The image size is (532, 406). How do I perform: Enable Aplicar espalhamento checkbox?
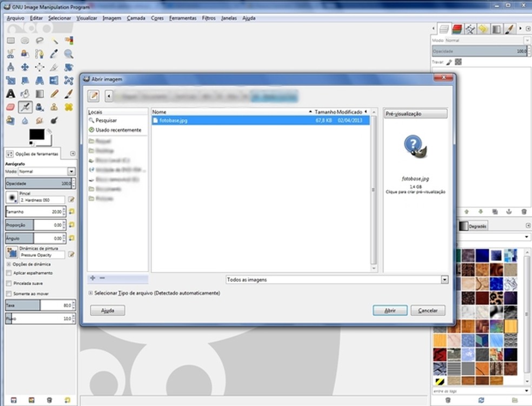coord(9,273)
